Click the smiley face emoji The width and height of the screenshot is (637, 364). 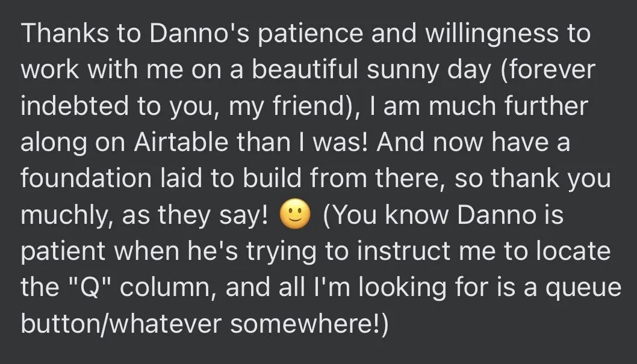296,214
